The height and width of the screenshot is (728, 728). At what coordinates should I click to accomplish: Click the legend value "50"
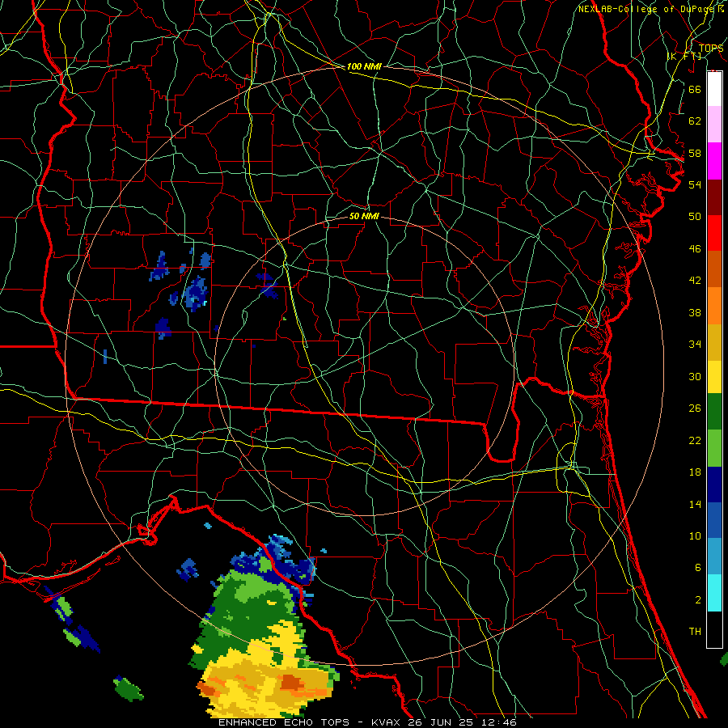[695, 217]
